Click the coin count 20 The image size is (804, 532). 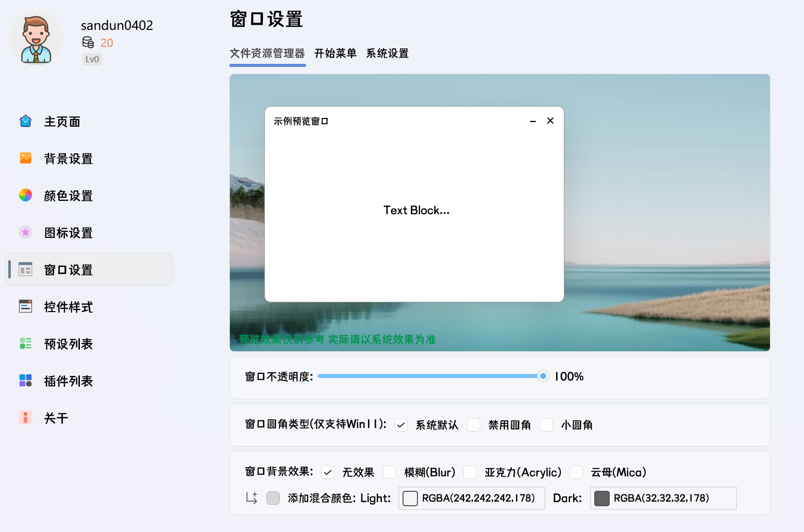[107, 43]
